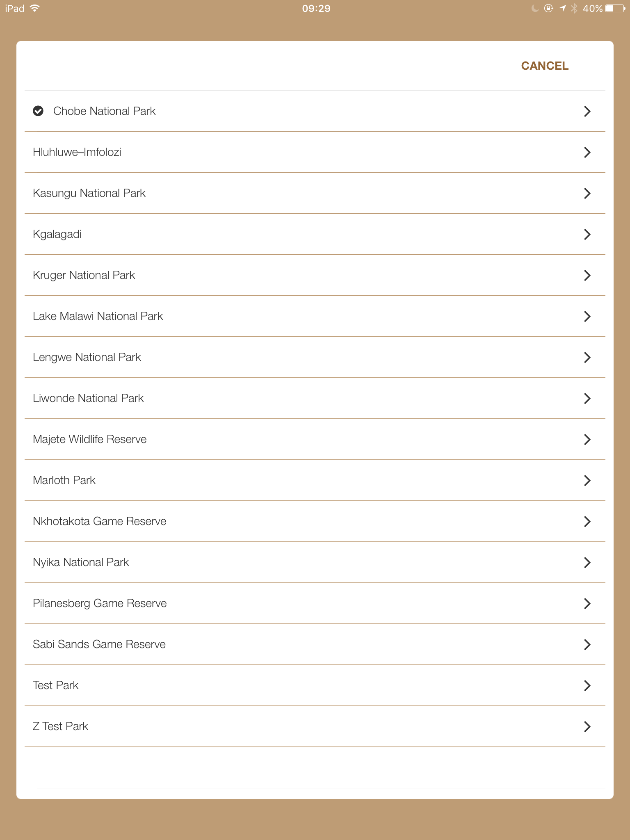The image size is (630, 840).
Task: Click the Nyika National Park arrow icon
Action: coord(587,562)
